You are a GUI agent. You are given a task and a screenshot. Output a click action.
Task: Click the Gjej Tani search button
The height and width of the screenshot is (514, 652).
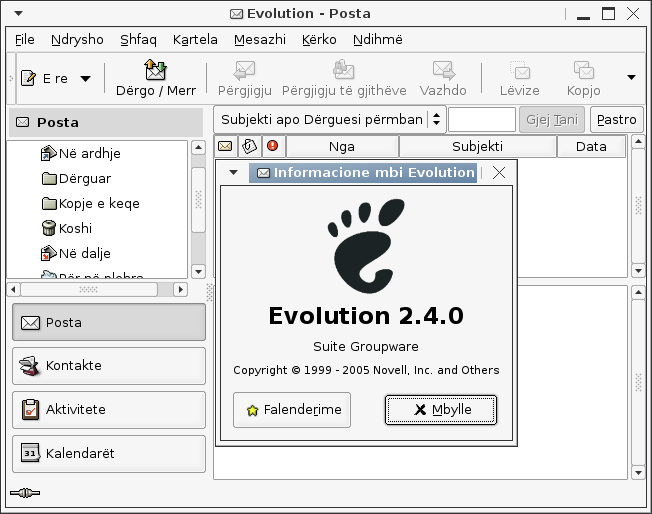pos(552,120)
